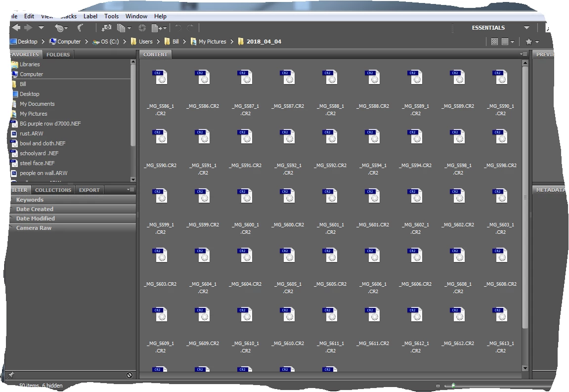Viewport: 569px width, 392px height.
Task: Click the return to Photoshop boomerang icon
Action: 81,28
